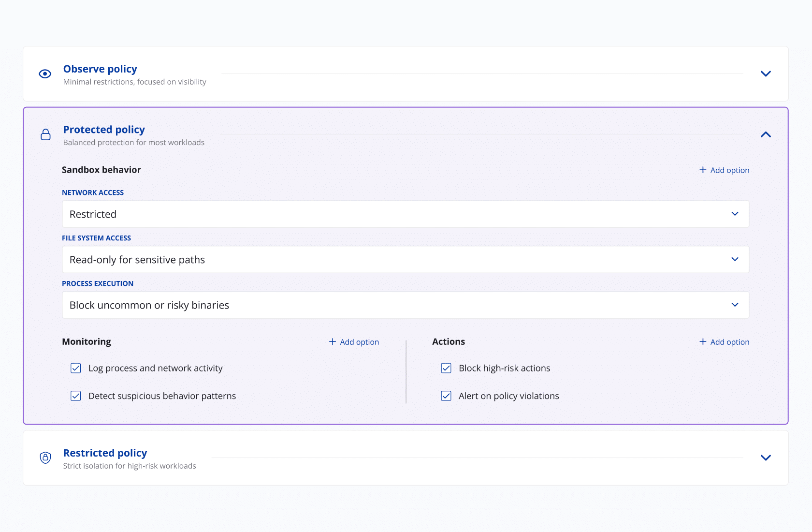The height and width of the screenshot is (532, 812).
Task: Uncheck Log process and network activity
Action: pos(76,368)
